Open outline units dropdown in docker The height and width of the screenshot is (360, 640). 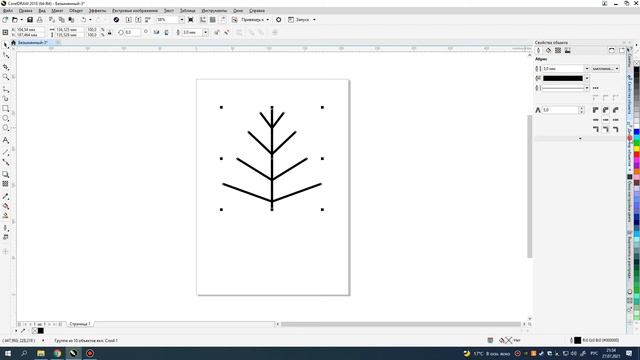click(x=605, y=69)
